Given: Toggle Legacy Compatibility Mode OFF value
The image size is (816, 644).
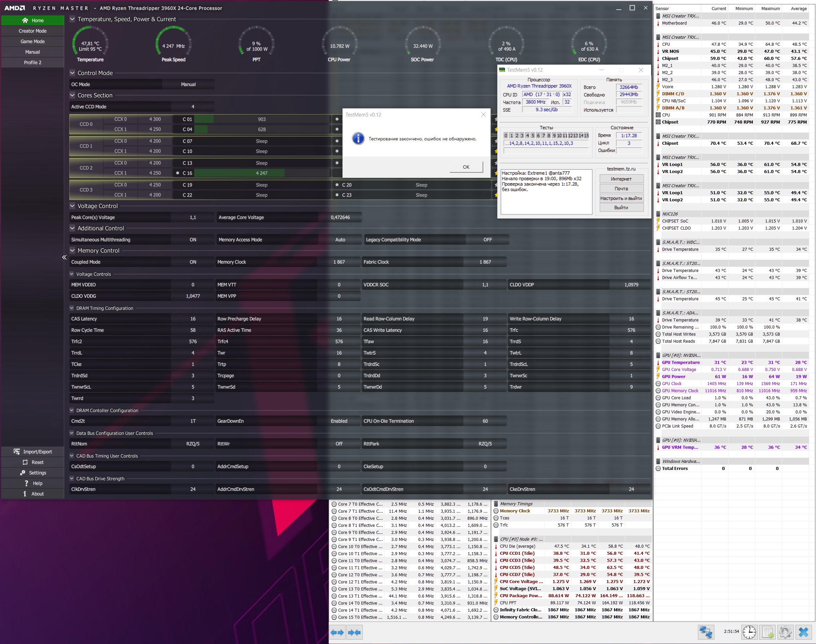Looking at the screenshot, I should click(487, 240).
